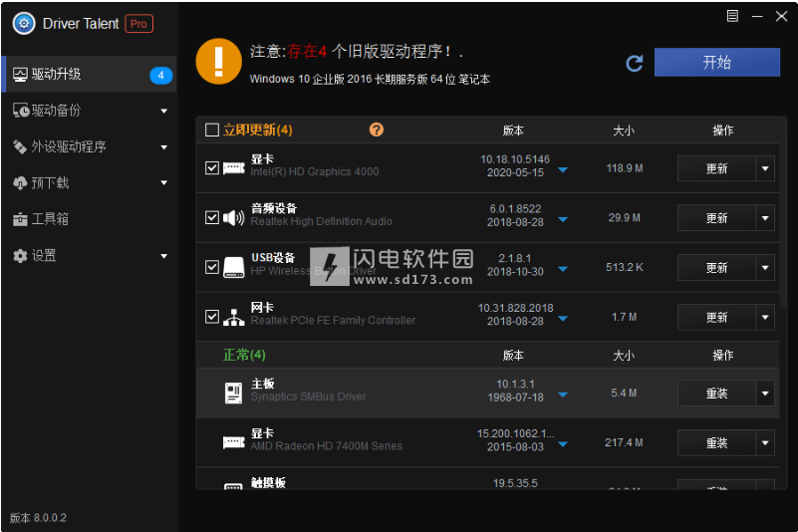Click the Driver Talent logo icon

[24, 24]
